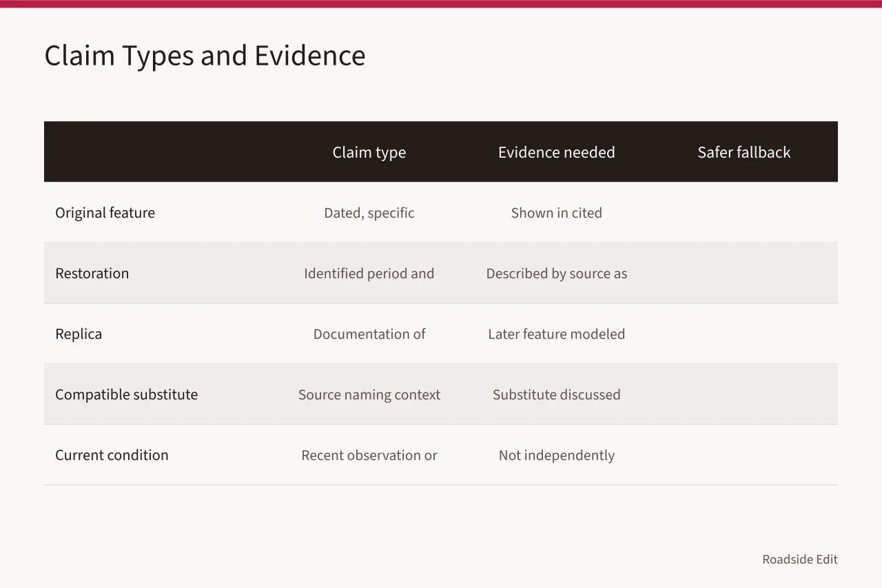882x588 pixels.
Task: Click the slide title Claim Types and Evidence
Action: [x=205, y=56]
